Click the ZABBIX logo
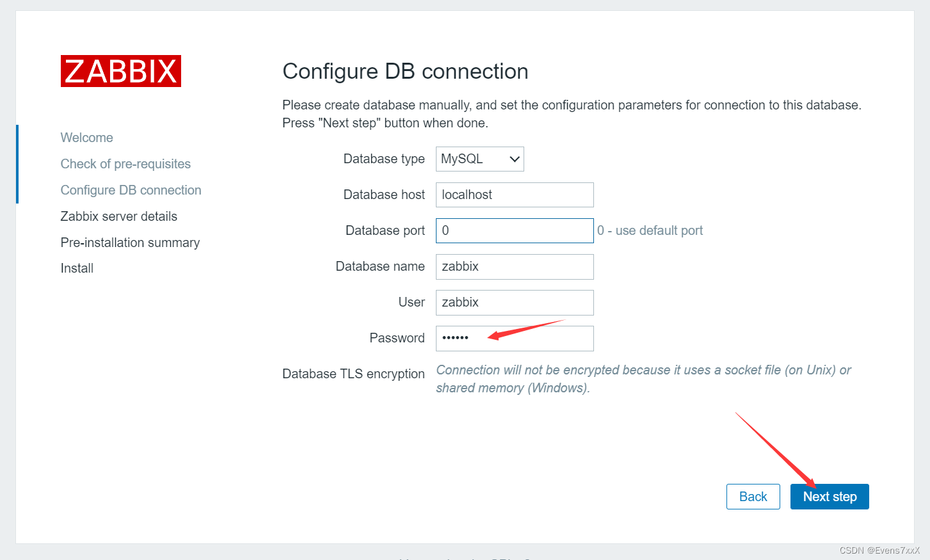The width and height of the screenshot is (930, 560). pos(120,71)
